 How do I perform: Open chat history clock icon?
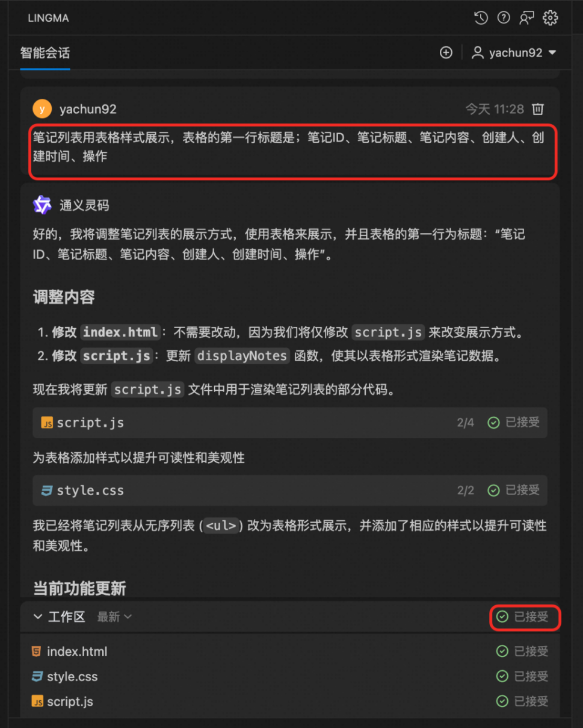(x=481, y=18)
